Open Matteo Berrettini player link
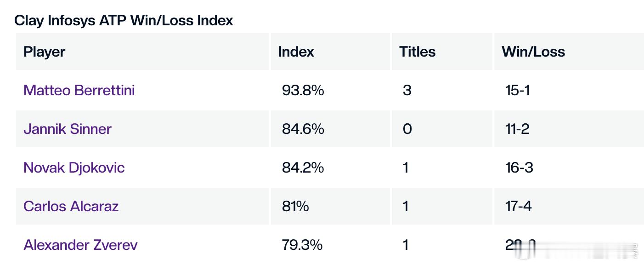The height and width of the screenshot is (266, 644). 79,90
